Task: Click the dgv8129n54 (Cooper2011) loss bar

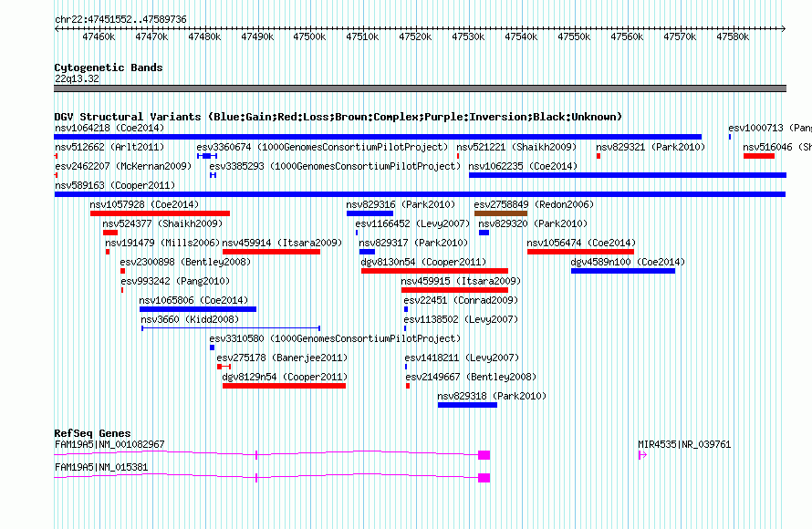Action: coord(284,386)
